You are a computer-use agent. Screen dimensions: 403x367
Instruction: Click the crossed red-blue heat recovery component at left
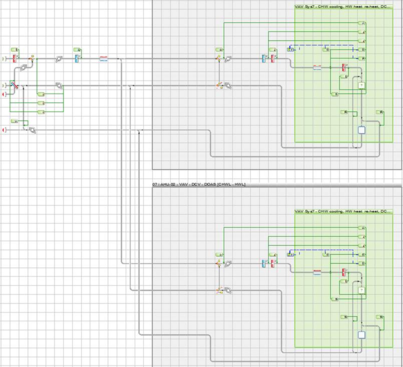tap(13, 85)
